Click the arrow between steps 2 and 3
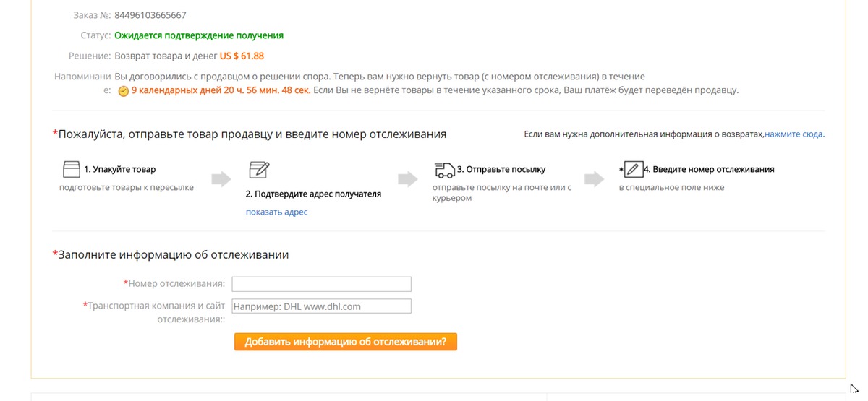 point(408,179)
